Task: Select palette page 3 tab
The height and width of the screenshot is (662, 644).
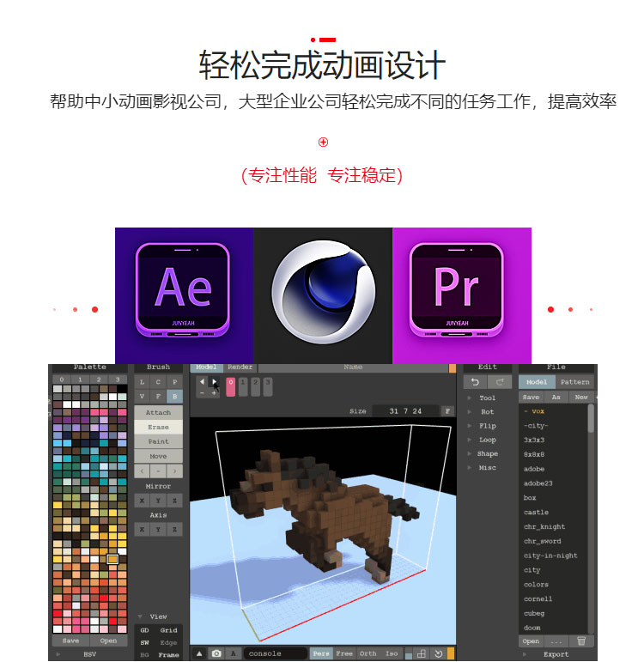Action: [x=118, y=380]
